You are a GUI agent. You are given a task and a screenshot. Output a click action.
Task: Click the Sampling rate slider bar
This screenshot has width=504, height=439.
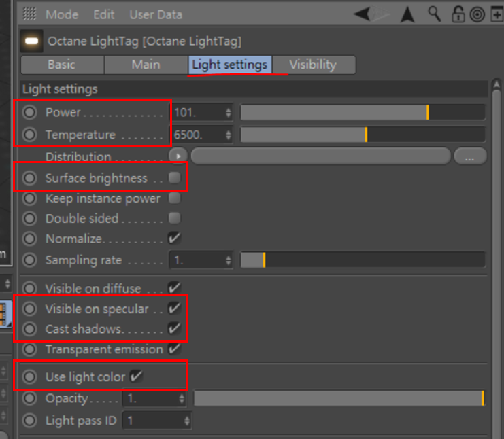click(x=363, y=260)
